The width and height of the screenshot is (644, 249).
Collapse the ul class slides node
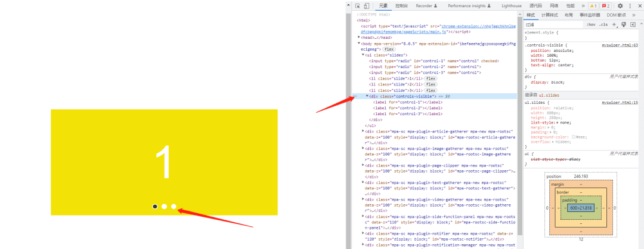pos(363,55)
